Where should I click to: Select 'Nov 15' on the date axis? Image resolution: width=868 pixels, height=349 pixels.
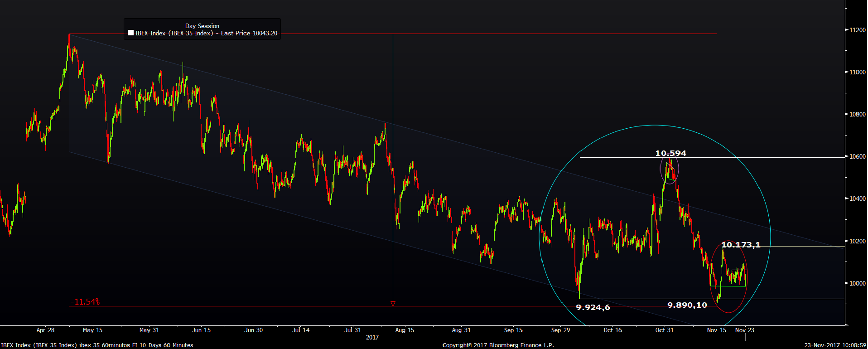click(716, 330)
